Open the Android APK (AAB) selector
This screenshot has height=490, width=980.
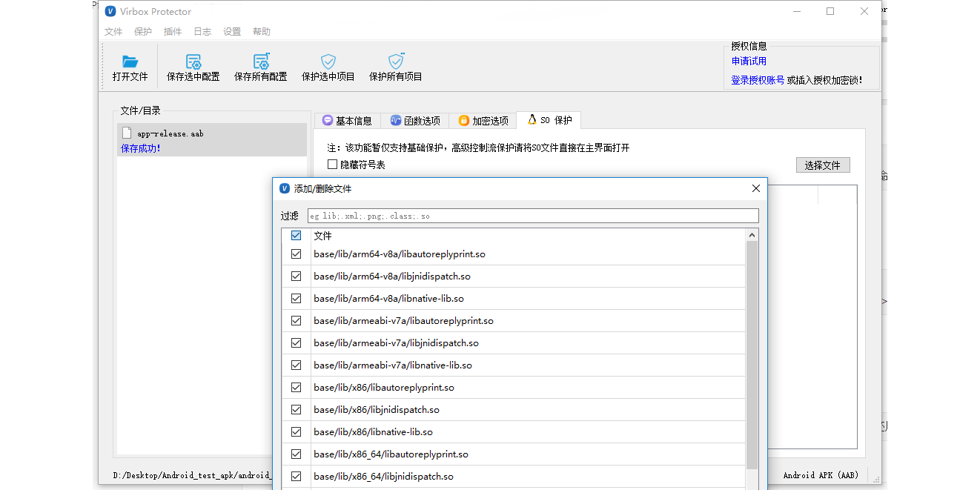point(821,475)
